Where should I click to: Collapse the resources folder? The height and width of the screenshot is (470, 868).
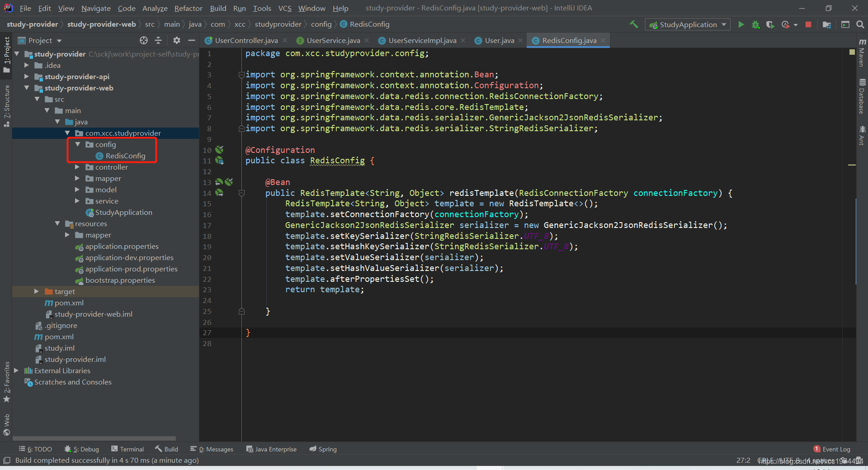[57, 223]
